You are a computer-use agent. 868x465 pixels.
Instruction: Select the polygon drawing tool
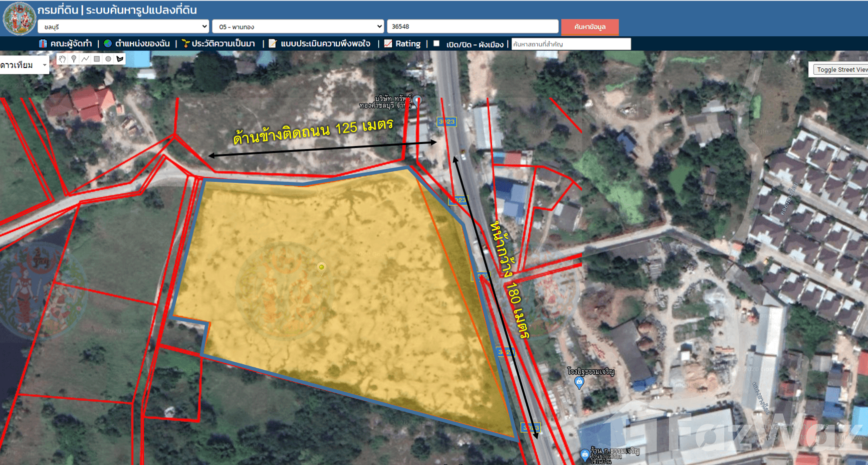tap(120, 59)
